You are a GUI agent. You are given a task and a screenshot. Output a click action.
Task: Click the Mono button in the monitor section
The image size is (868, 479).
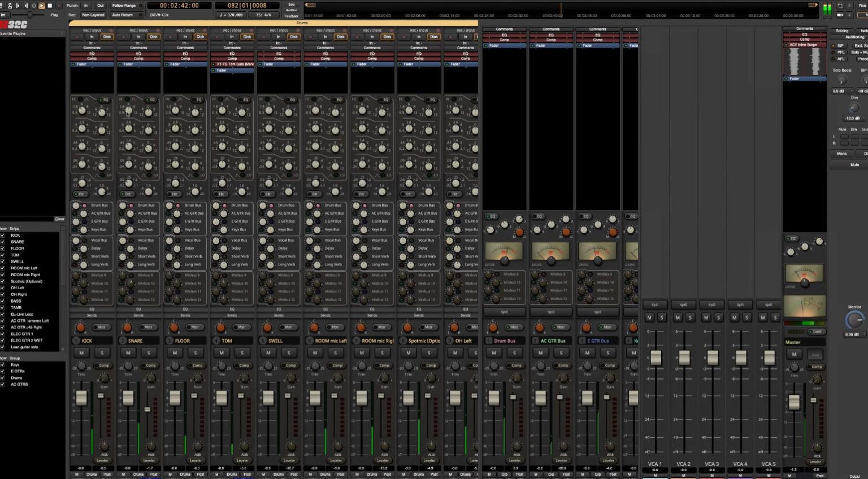pos(841,154)
